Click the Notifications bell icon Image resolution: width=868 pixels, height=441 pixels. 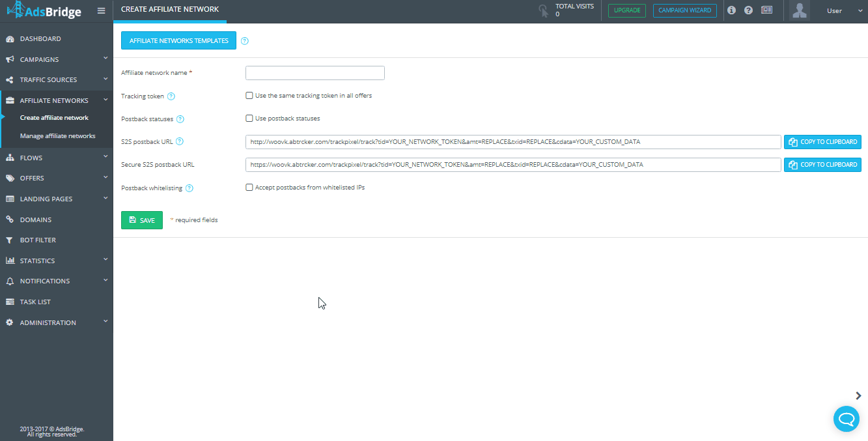(x=10, y=281)
